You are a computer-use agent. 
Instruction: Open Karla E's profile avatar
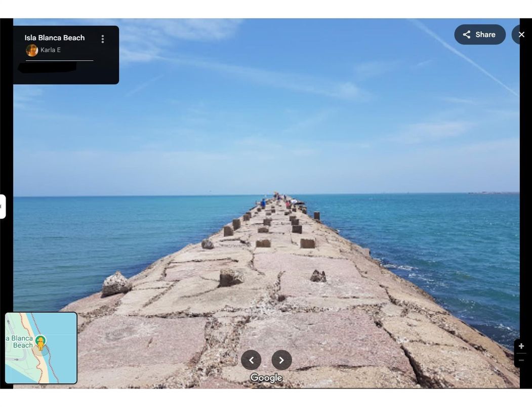coord(32,50)
